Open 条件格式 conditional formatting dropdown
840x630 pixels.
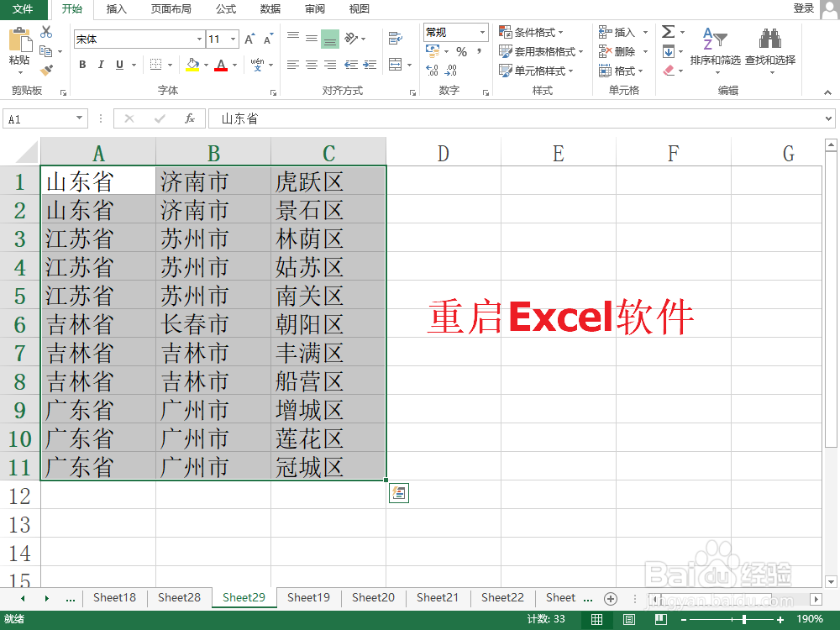(x=531, y=32)
